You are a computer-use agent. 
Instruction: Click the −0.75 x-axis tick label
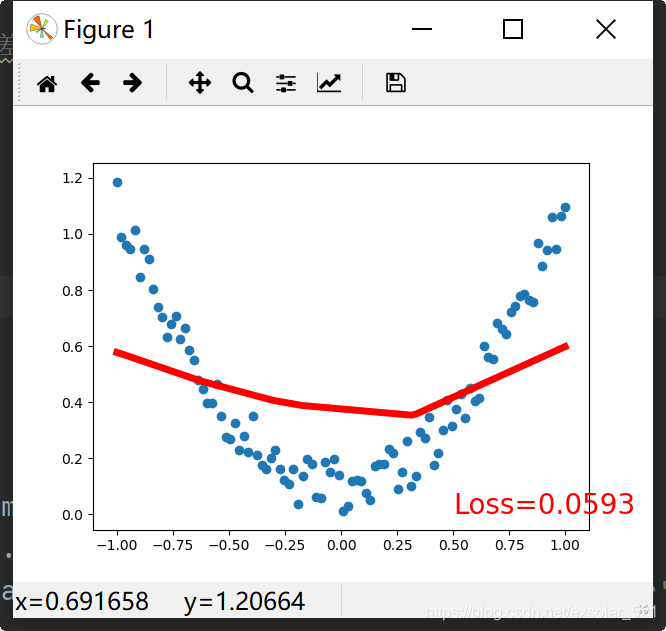click(173, 545)
